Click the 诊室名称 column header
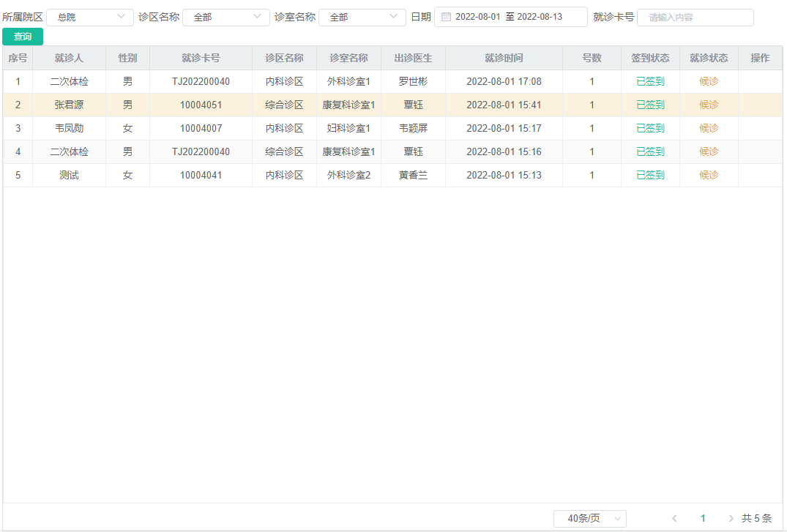Screen dimensions: 787x532 click(348, 59)
